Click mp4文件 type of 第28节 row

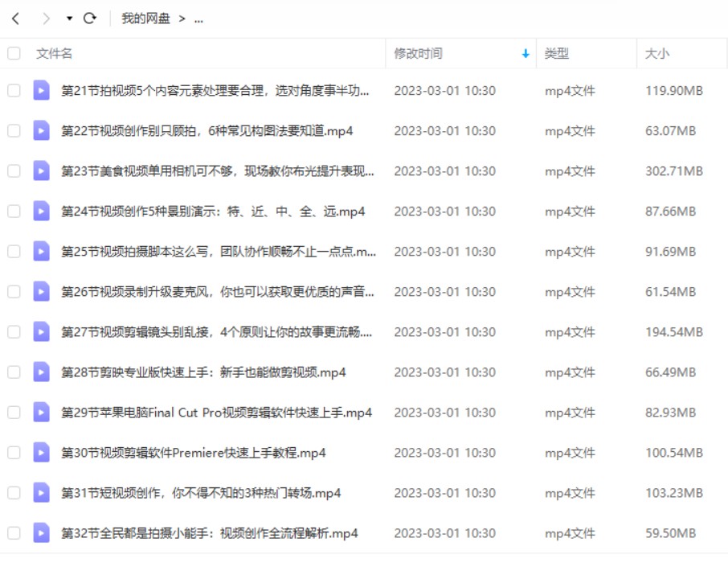coord(570,372)
